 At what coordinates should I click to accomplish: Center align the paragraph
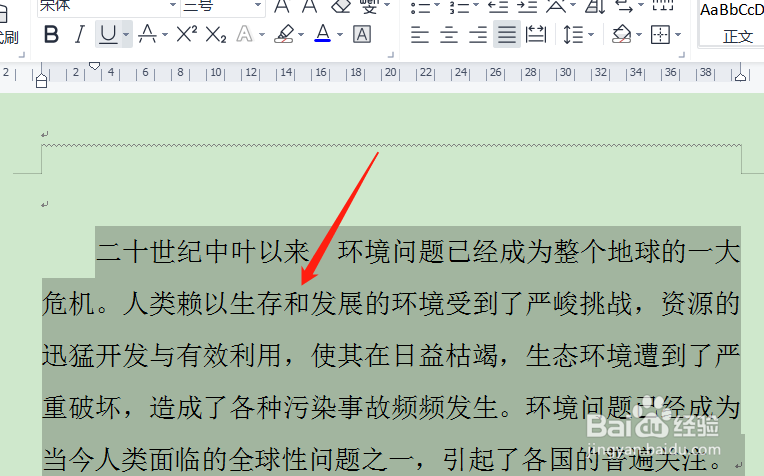click(x=448, y=35)
